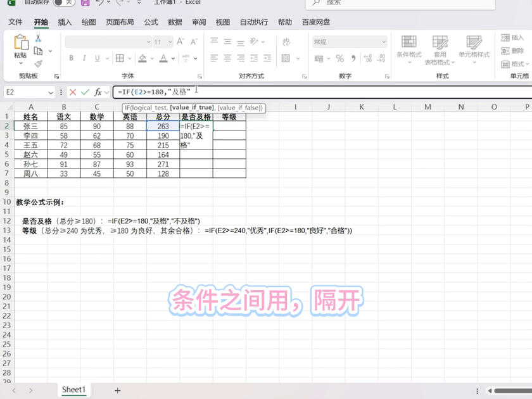Toggle italic formatting
The image size is (532, 399).
coord(84,58)
